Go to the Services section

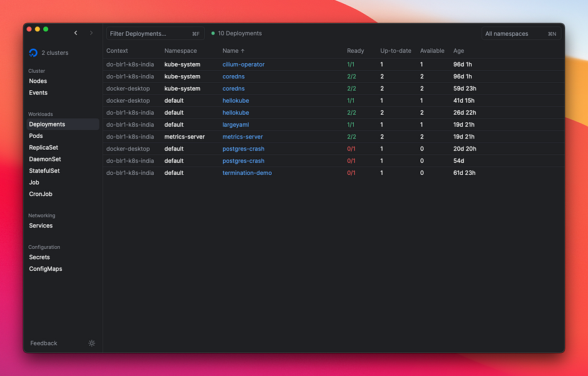click(41, 226)
